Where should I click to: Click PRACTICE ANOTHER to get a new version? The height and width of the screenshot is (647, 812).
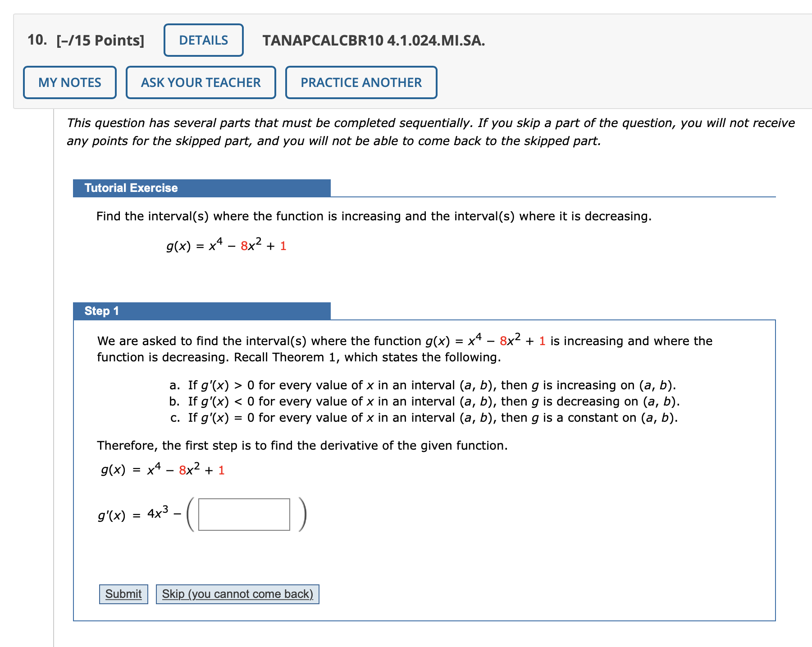[x=361, y=82]
